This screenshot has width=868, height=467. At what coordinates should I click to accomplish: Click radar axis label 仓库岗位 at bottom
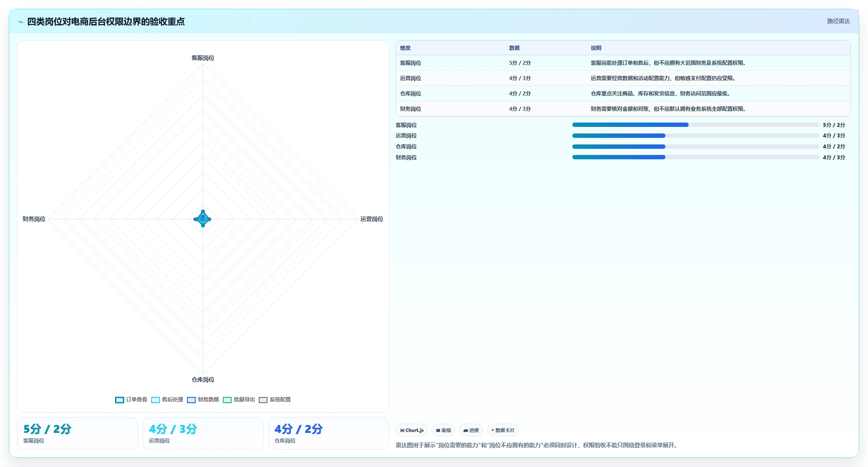[x=203, y=379]
